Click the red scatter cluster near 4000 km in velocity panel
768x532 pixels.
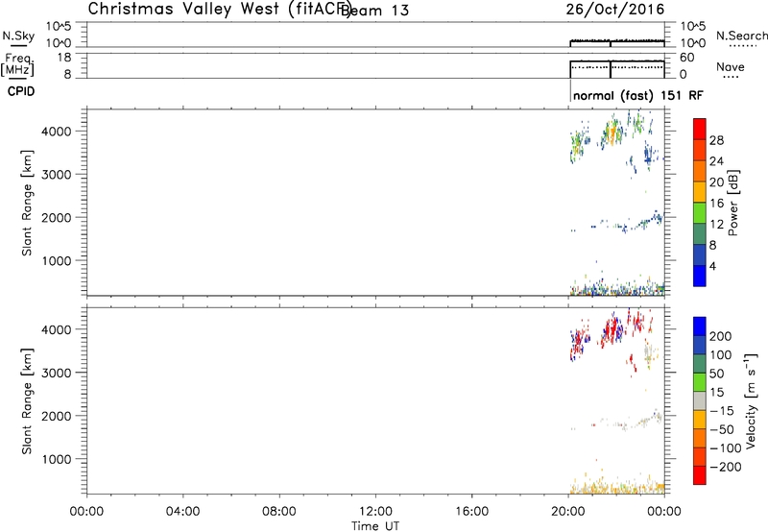point(612,329)
